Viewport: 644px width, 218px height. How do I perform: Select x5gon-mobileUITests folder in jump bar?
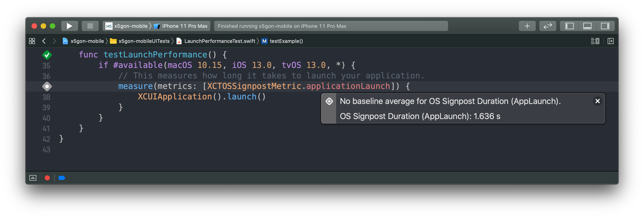140,41
